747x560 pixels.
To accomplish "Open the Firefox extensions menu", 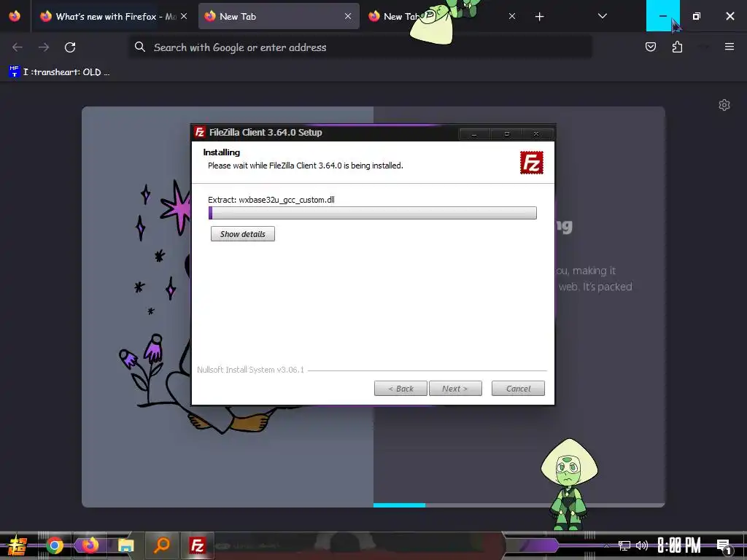I will click(x=677, y=47).
